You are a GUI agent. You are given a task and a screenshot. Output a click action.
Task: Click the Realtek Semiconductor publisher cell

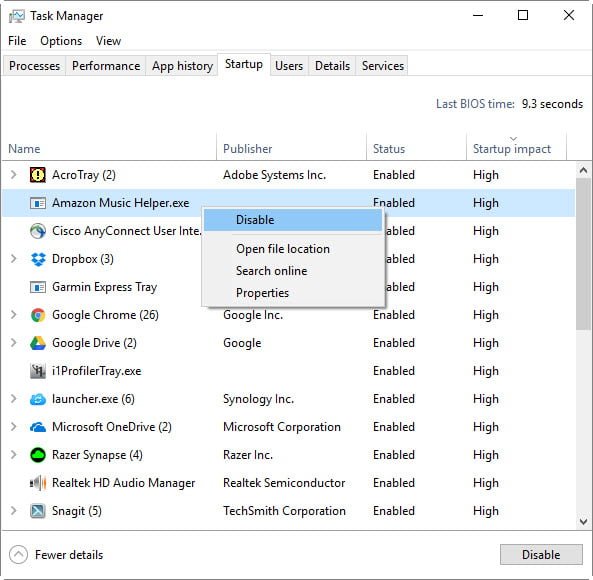pos(284,483)
